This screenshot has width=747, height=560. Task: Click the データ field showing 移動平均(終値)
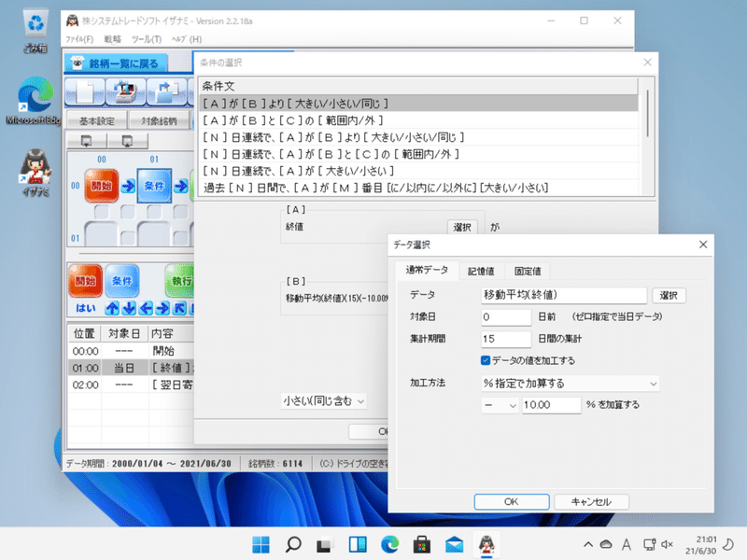pyautogui.click(x=564, y=295)
